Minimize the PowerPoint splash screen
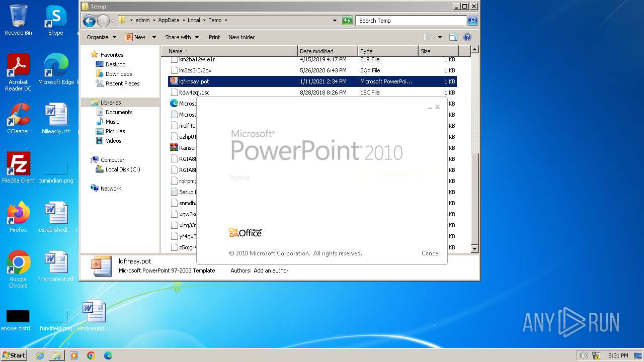The height and width of the screenshot is (362, 644). click(430, 107)
